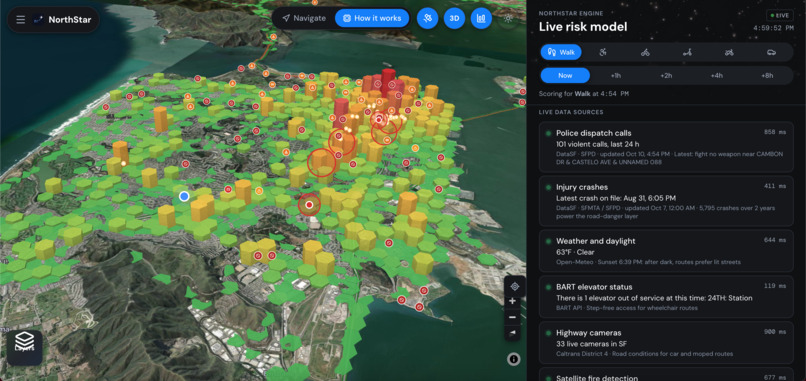Click the LIVE status badge
Image resolution: width=806 pixels, height=381 pixels.
[x=780, y=15]
